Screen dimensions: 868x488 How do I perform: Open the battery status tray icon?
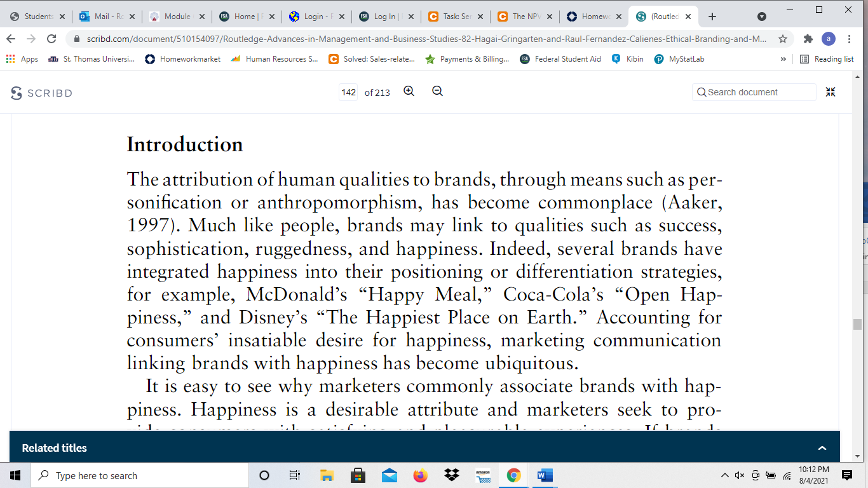pos(771,475)
